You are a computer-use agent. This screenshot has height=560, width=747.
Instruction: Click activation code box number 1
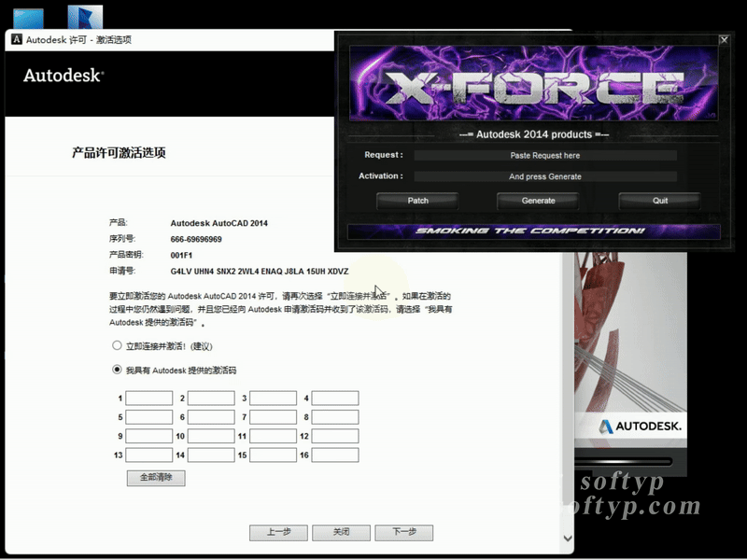pyautogui.click(x=149, y=399)
